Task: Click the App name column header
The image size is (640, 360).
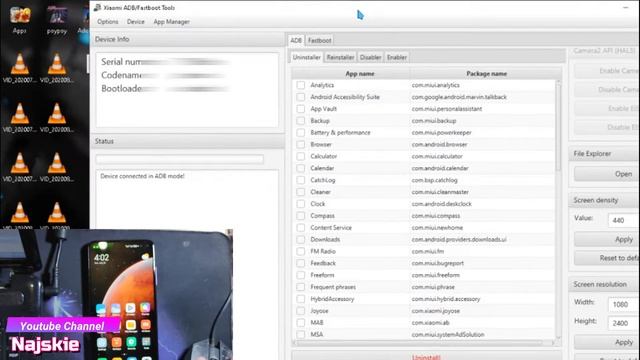Action: 360,73
